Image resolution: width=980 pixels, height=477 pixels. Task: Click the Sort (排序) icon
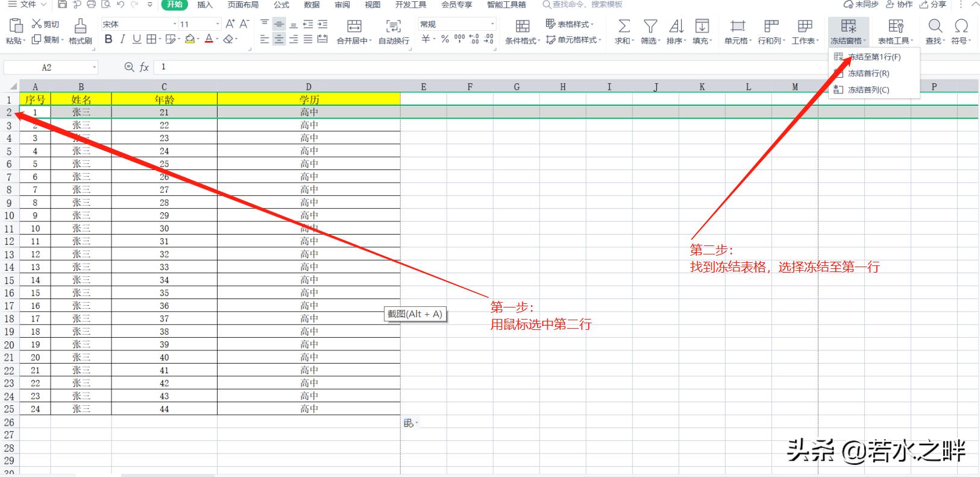click(676, 26)
